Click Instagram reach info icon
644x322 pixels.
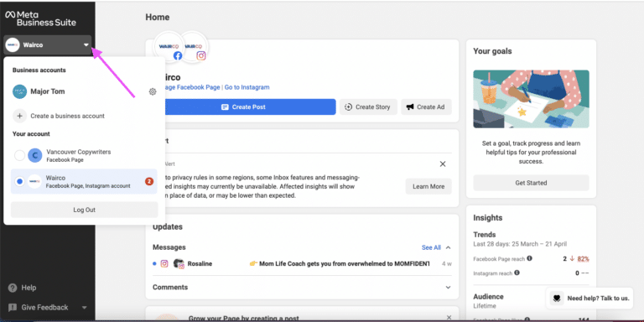517,273
